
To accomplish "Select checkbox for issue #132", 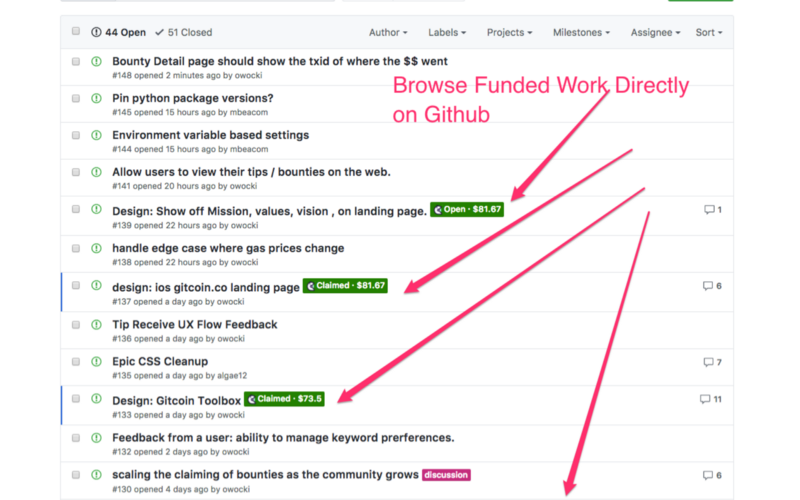I will (x=76, y=438).
